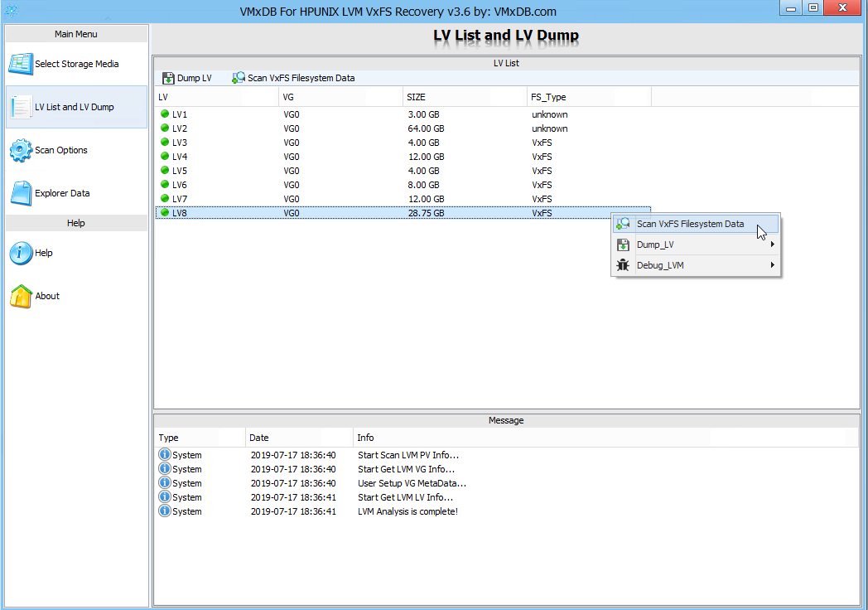Select the LV4 row name

tap(180, 157)
